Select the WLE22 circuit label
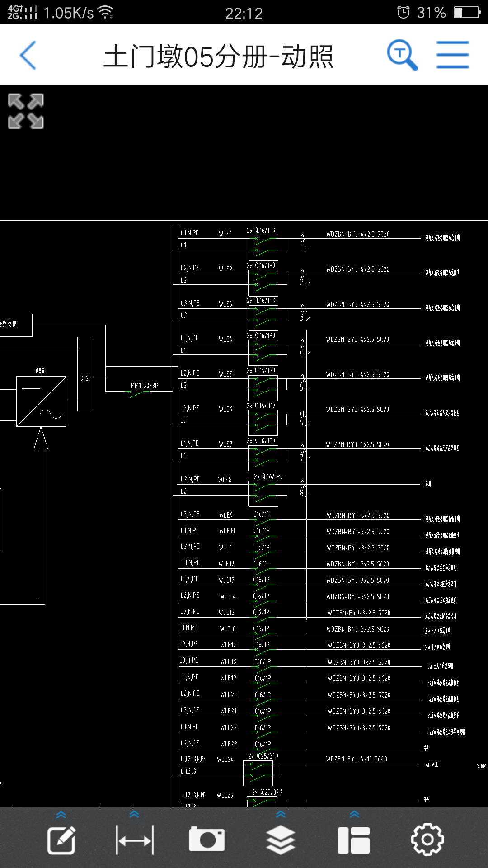Viewport: 488px width, 868px height. [x=229, y=727]
